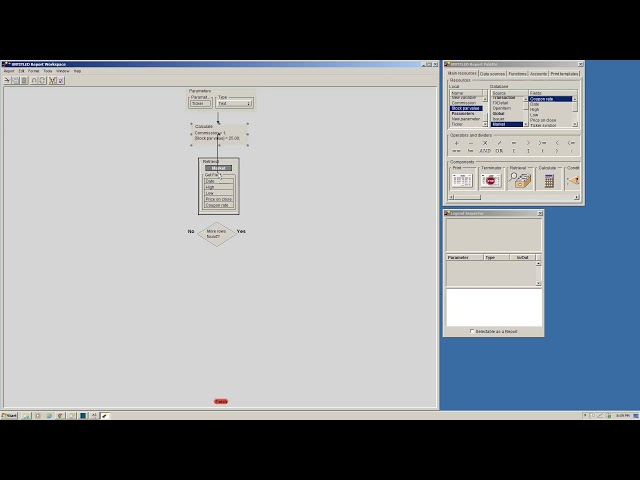Select 'Price on close' in palette Fields list
This screenshot has height=480, width=640.
tap(550, 120)
